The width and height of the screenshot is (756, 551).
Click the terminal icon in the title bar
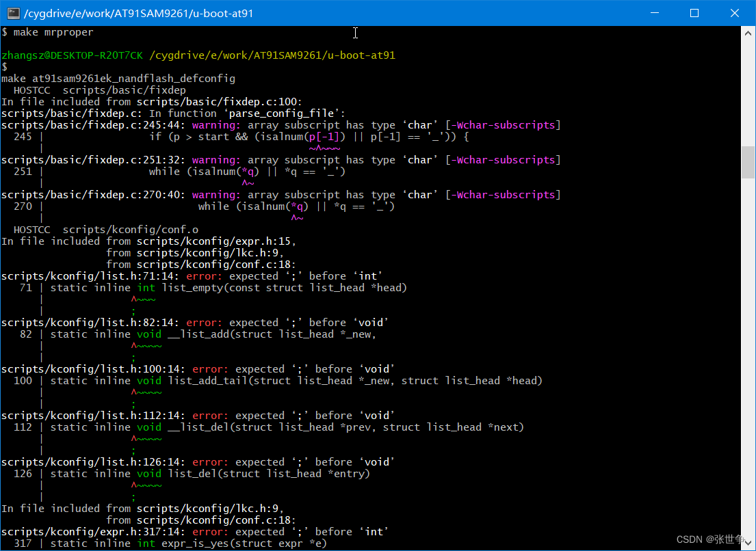coord(13,13)
